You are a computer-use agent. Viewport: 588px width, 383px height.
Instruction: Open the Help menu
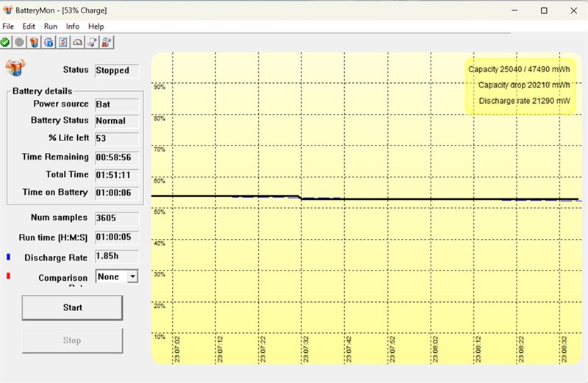click(x=96, y=26)
